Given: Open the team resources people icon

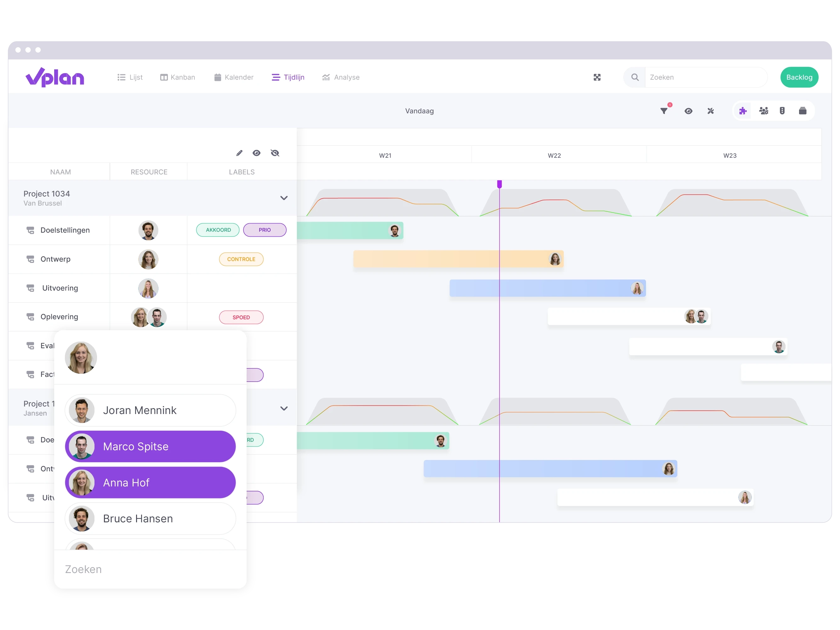Looking at the screenshot, I should click(763, 111).
